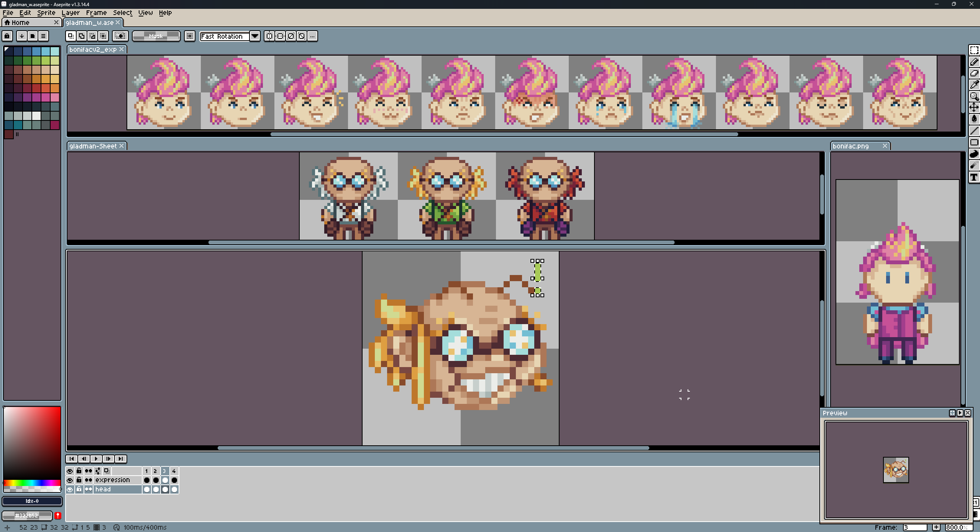Select the Pencil tool
980x532 pixels.
coord(974,62)
